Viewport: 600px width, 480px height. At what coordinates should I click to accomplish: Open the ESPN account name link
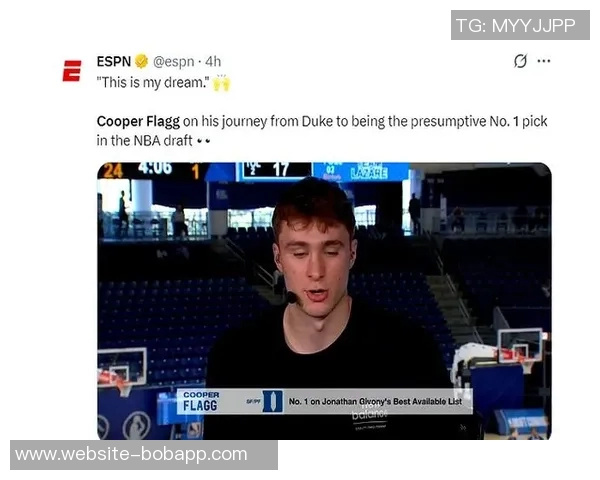114,61
